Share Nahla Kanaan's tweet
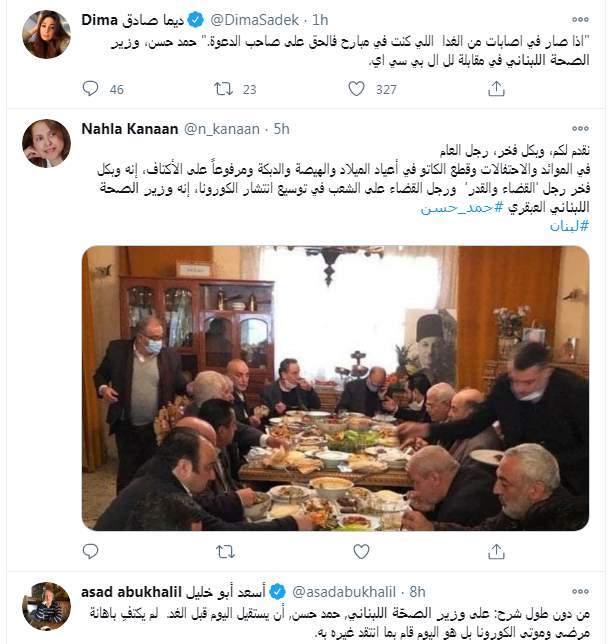 click(x=496, y=551)
